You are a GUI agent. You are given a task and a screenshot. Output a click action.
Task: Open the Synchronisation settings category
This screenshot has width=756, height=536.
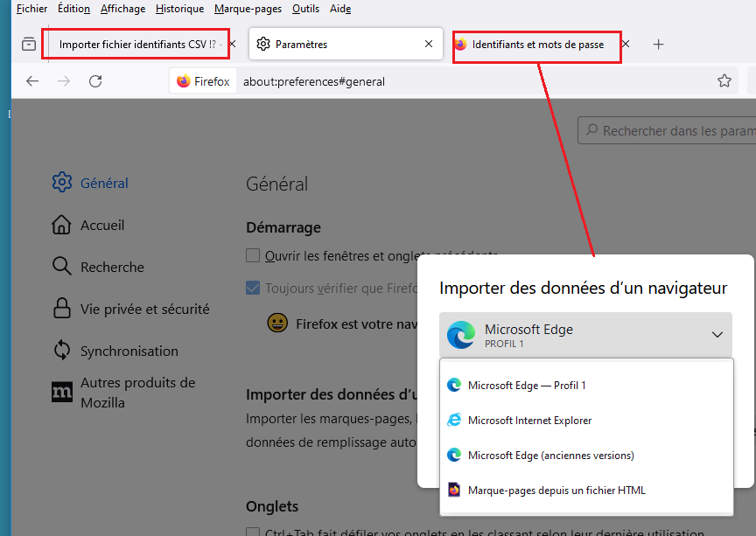click(115, 351)
